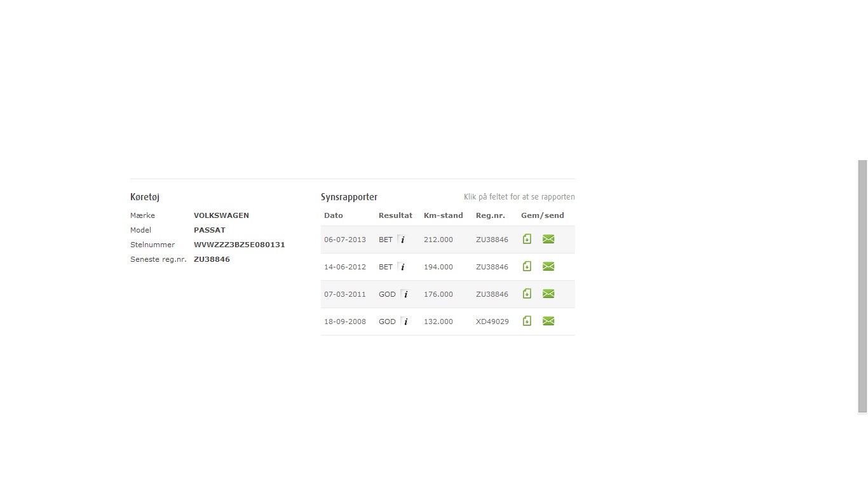This screenshot has height=488, width=868.
Task: Click the 132.000 km-stand value
Action: click(x=438, y=322)
